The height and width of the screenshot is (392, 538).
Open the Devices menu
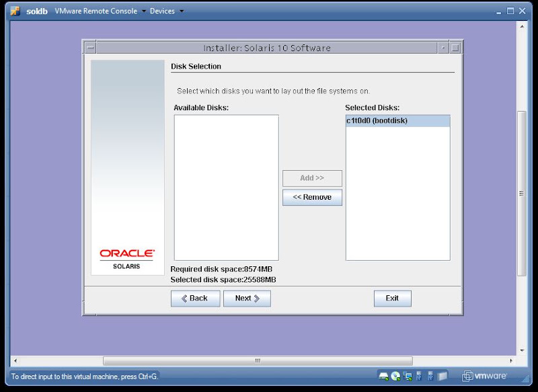(162, 11)
